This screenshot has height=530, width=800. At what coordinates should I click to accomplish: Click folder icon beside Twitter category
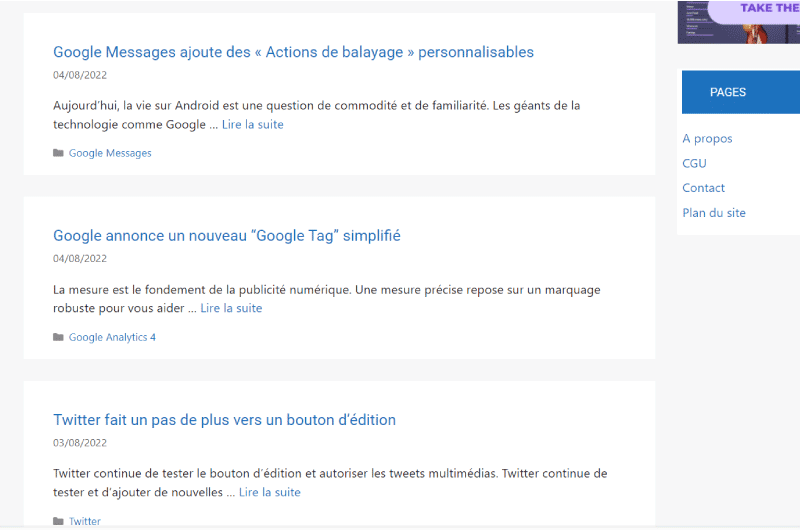point(58,521)
